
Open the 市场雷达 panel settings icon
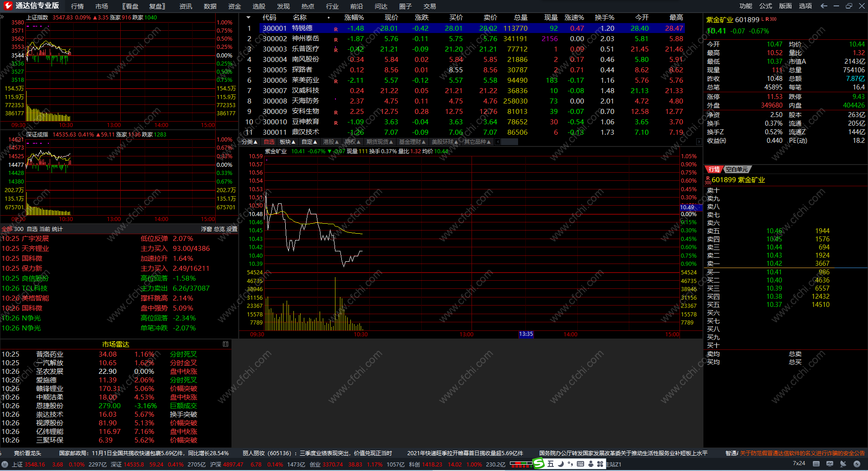[226, 344]
